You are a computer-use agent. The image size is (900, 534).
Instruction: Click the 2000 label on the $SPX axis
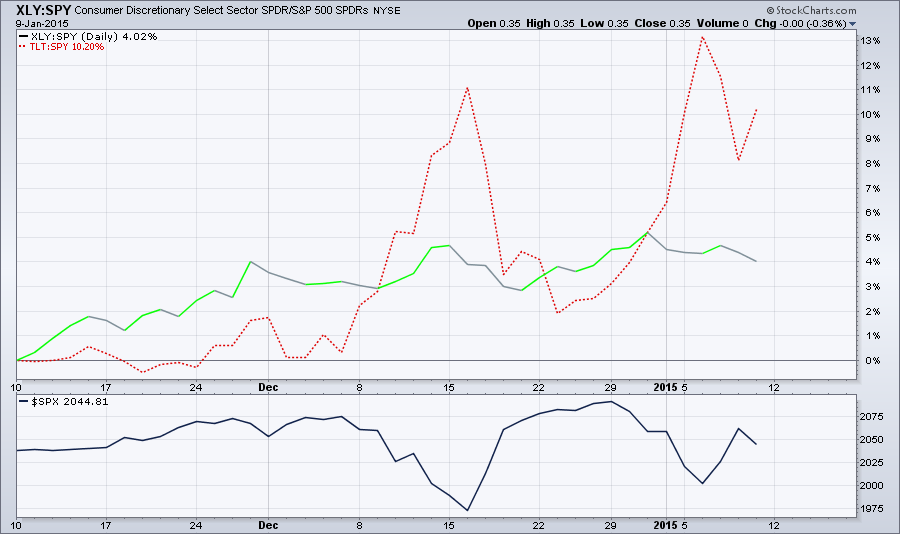tap(871, 485)
